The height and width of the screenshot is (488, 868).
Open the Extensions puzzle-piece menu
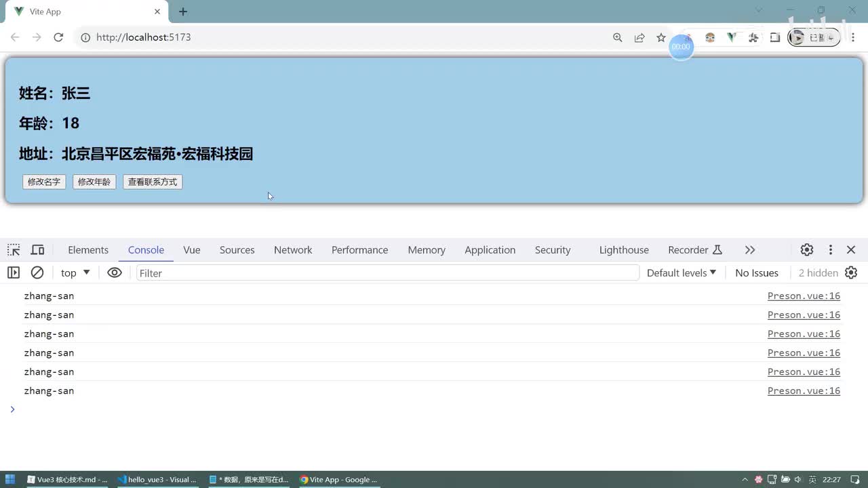tap(753, 37)
